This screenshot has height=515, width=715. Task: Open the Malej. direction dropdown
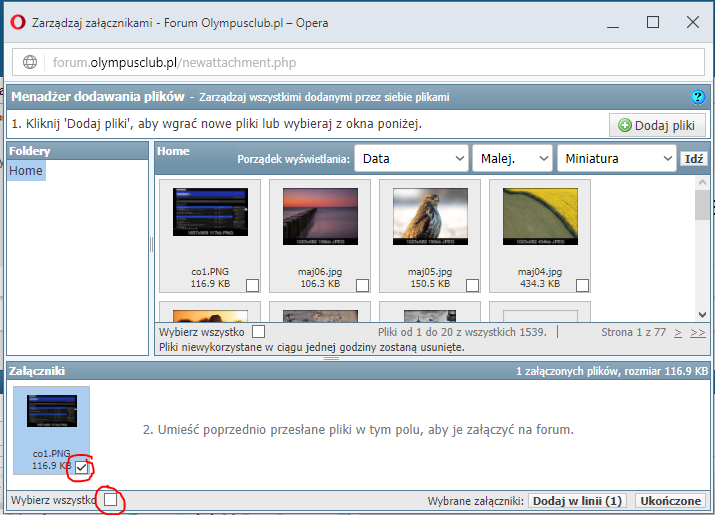(511, 158)
